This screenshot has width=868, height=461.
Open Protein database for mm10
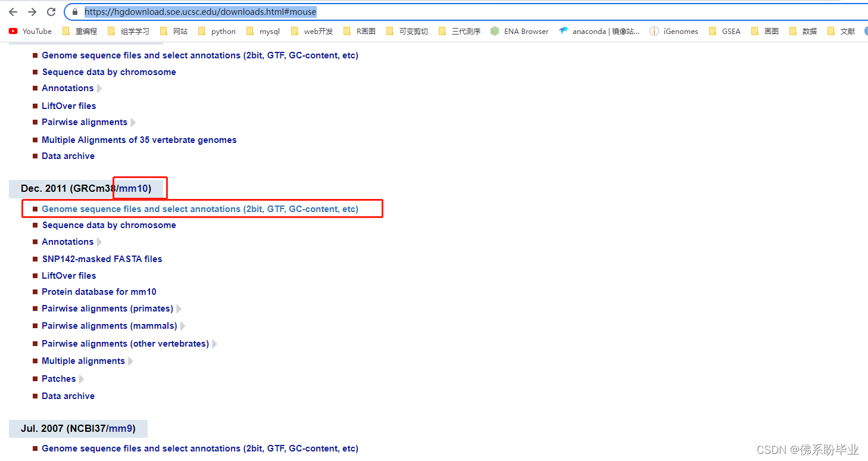99,292
